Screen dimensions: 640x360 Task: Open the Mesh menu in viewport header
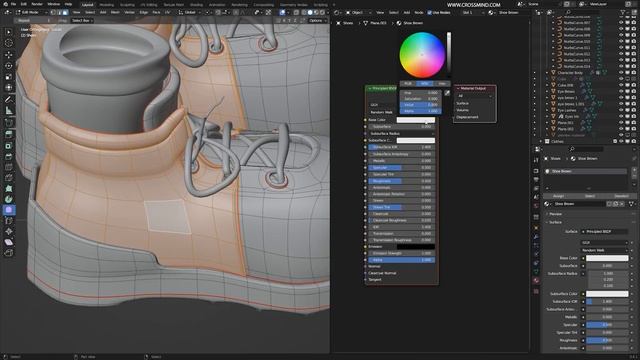coord(116,13)
